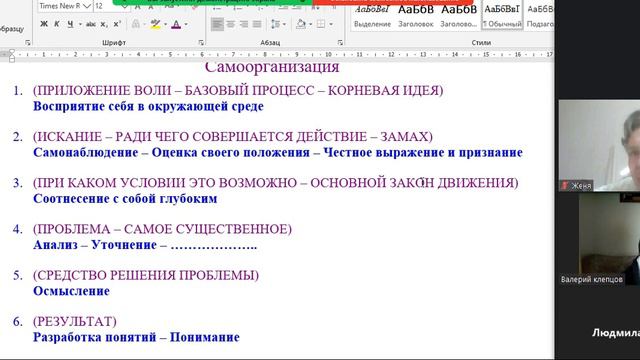
Task: Toggle underline (Ч) formatting
Action: pos(70,24)
